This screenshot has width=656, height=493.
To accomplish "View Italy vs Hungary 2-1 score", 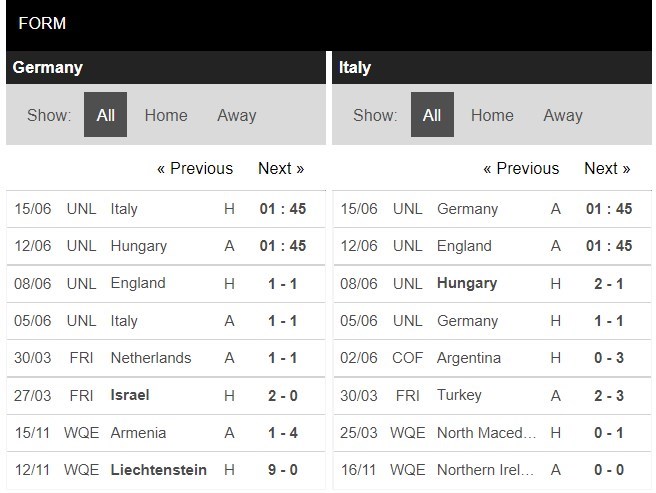I will pos(611,283).
